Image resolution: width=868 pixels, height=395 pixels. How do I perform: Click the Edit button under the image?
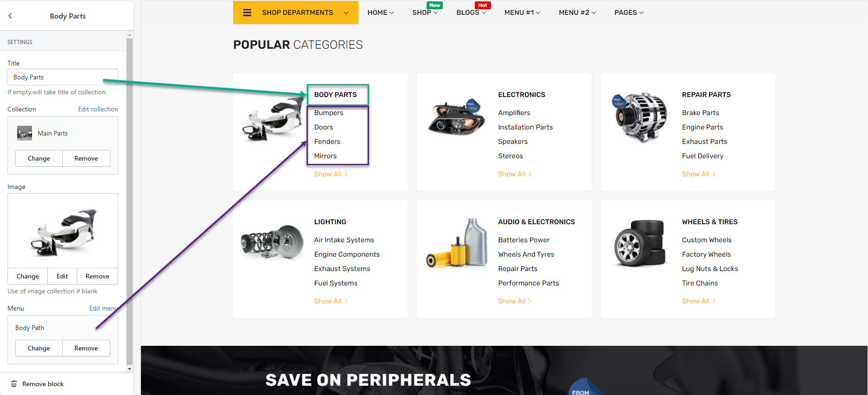pyautogui.click(x=62, y=276)
